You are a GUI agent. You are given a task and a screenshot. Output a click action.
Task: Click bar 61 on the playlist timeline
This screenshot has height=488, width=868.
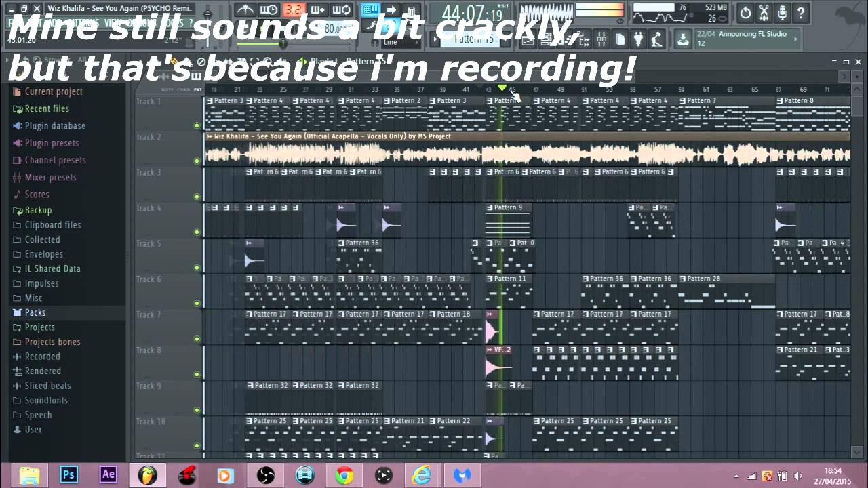click(706, 89)
